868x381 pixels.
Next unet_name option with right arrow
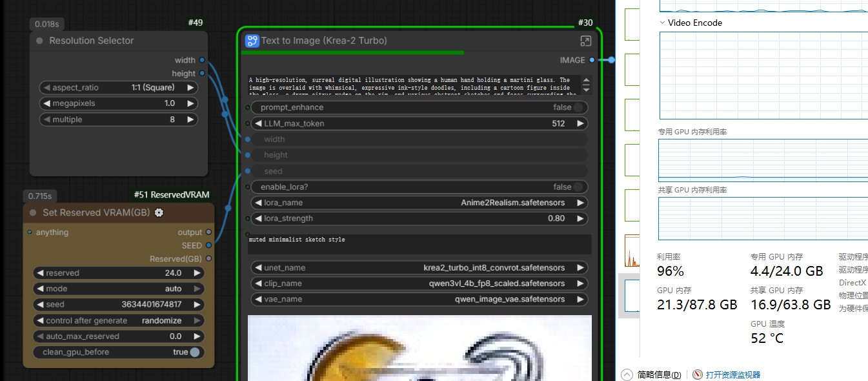click(580, 267)
